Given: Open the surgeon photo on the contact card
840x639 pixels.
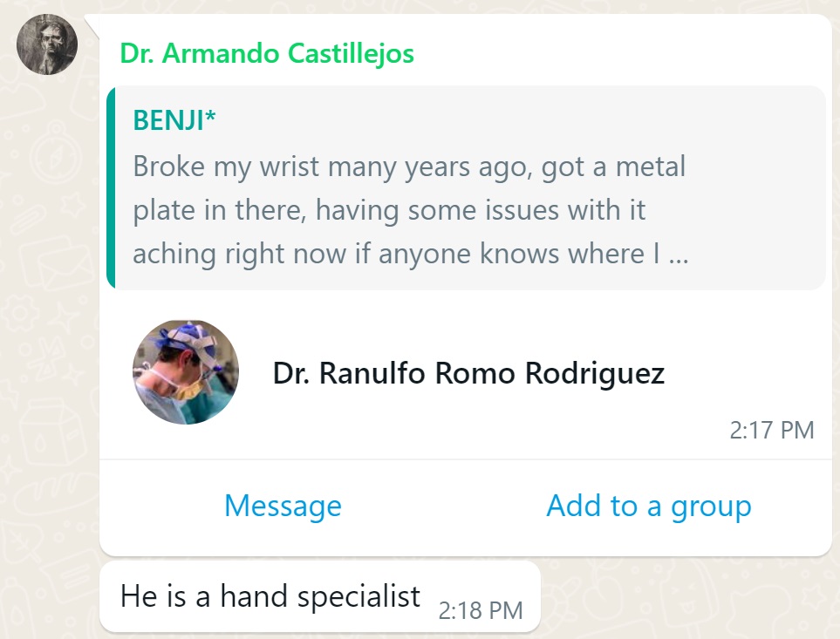Looking at the screenshot, I should (x=186, y=372).
